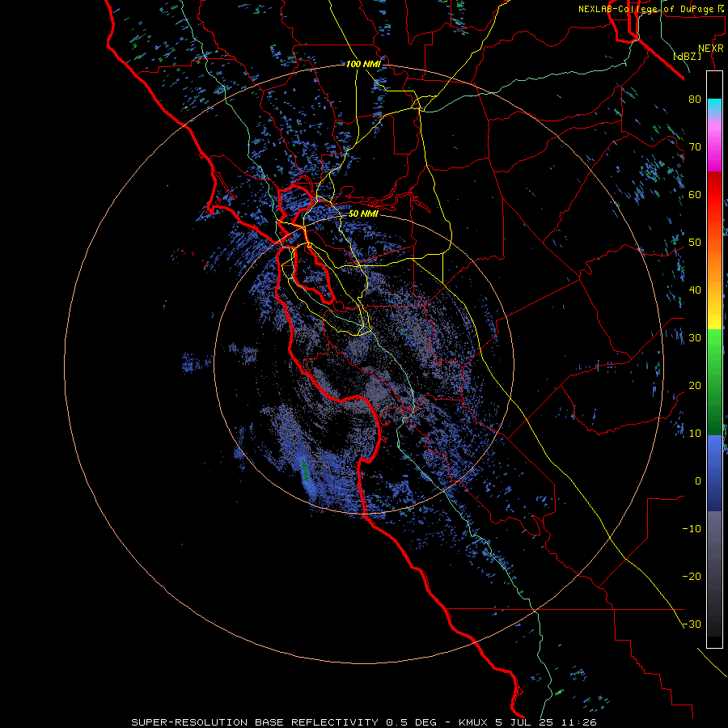Image resolution: width=728 pixels, height=728 pixels.
Task: Click the 40 value on the dBZ scale
Action: click(x=695, y=290)
